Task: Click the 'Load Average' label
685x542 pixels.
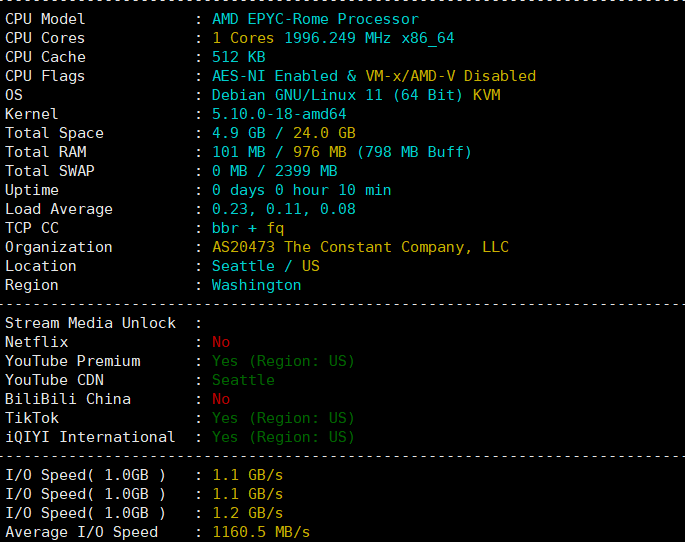Action: (x=59, y=209)
